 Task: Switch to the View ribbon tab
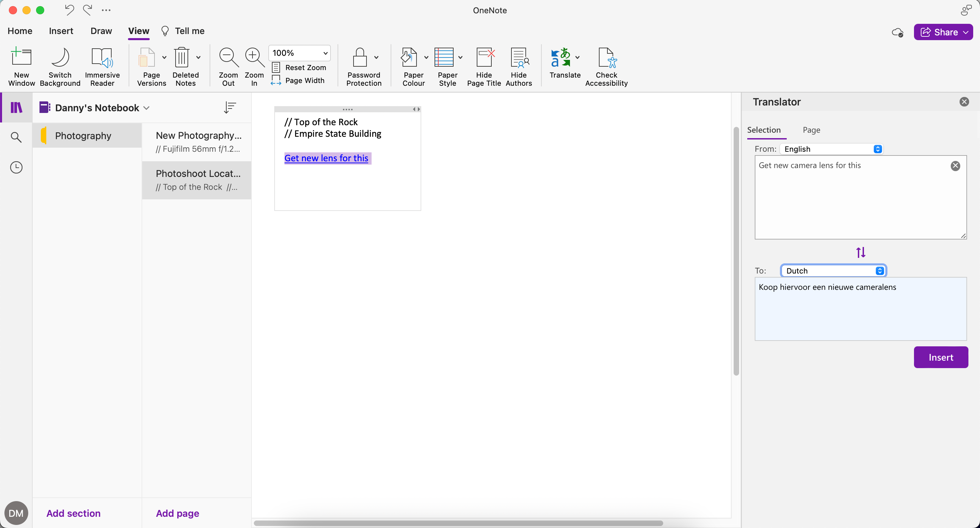point(138,31)
